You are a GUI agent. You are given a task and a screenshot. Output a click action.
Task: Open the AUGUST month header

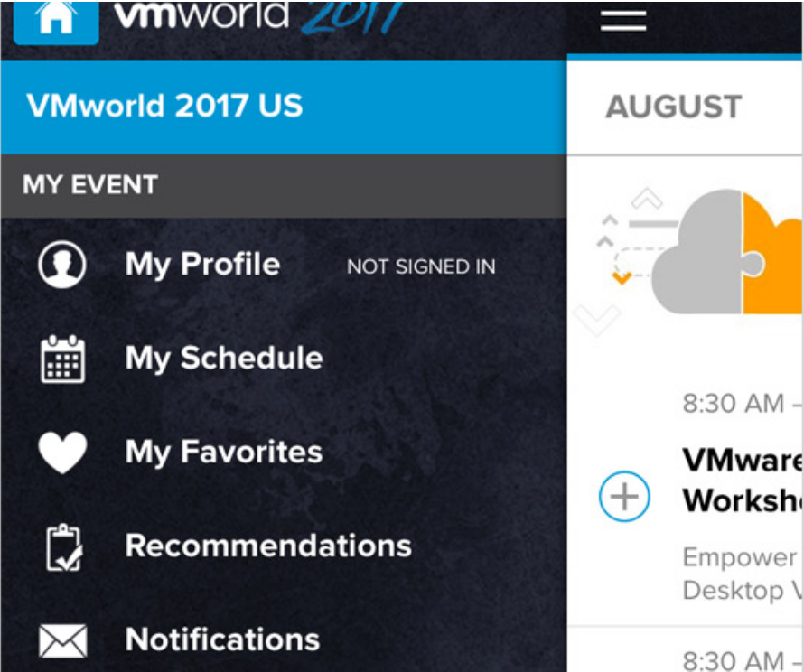tap(673, 107)
